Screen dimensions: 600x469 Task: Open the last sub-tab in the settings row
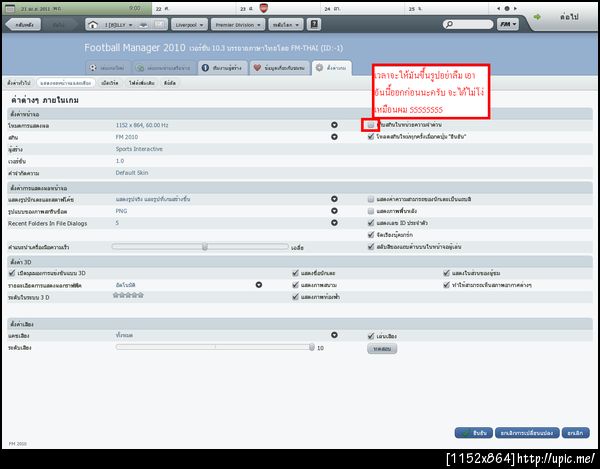(170, 83)
